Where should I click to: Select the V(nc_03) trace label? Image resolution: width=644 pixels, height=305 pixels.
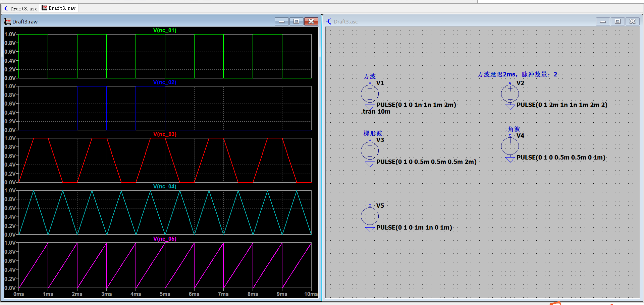point(165,134)
